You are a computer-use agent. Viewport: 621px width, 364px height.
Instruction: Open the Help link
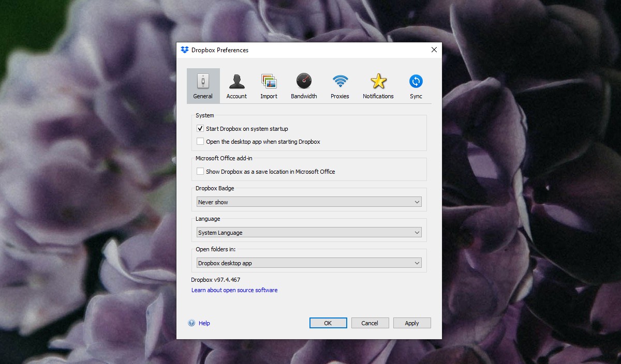click(204, 323)
